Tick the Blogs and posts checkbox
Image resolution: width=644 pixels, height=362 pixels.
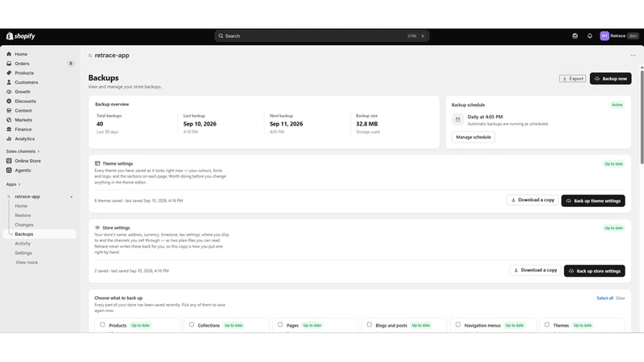tap(369, 325)
